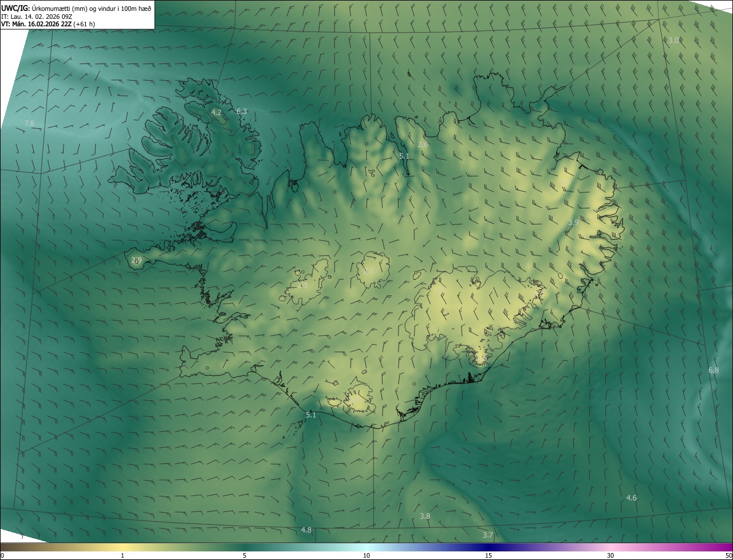This screenshot has height=560, width=733.
Task: Click the colour scale tick label 30
Action: tap(610, 556)
